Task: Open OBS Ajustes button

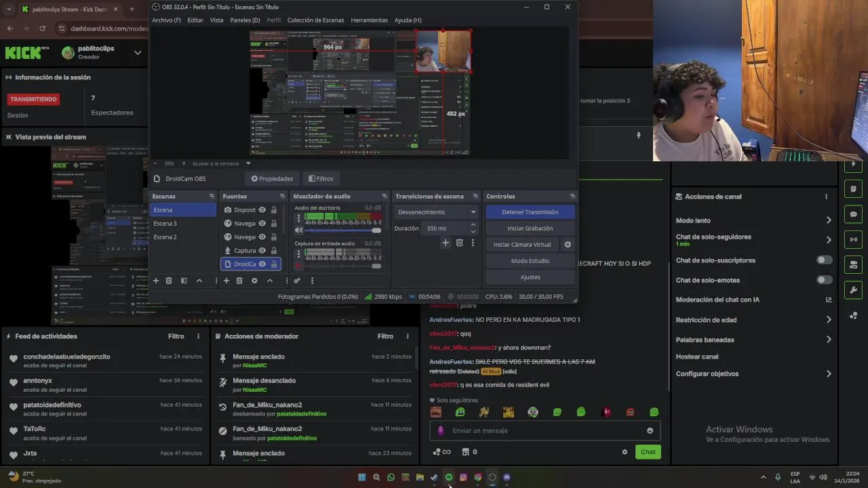Action: [x=530, y=277]
